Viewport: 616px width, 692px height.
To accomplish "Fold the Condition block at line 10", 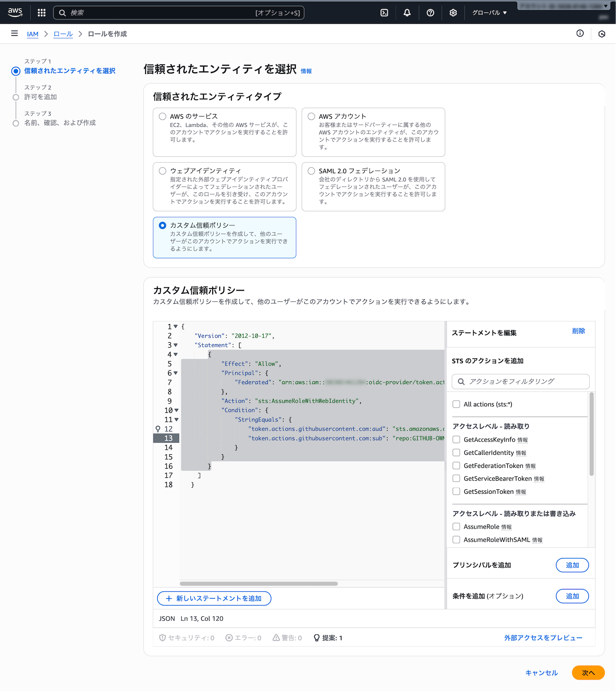I will tap(177, 410).
